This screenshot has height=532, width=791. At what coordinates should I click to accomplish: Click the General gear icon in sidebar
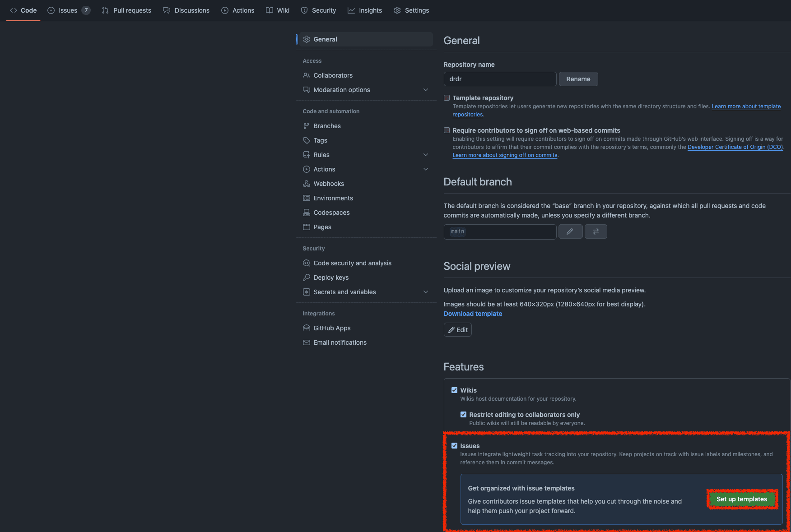[x=307, y=39]
